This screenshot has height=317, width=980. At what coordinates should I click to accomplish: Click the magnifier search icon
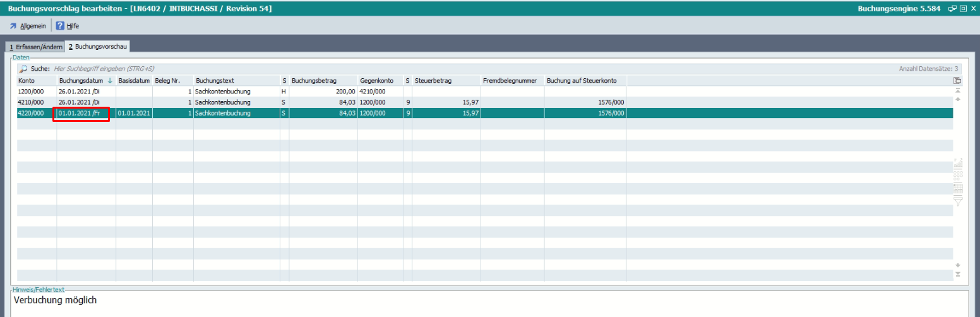pos(23,68)
